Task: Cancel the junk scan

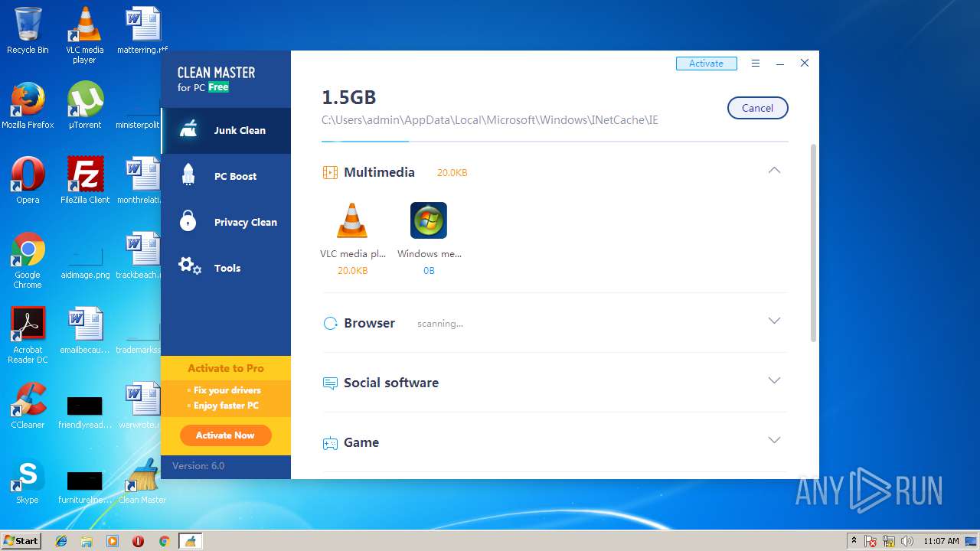Action: 757,108
